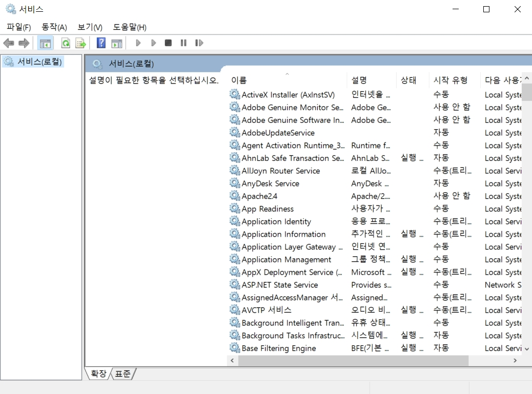The image size is (532, 394).
Task: Switch to the 확장 tab
Action: [98, 374]
